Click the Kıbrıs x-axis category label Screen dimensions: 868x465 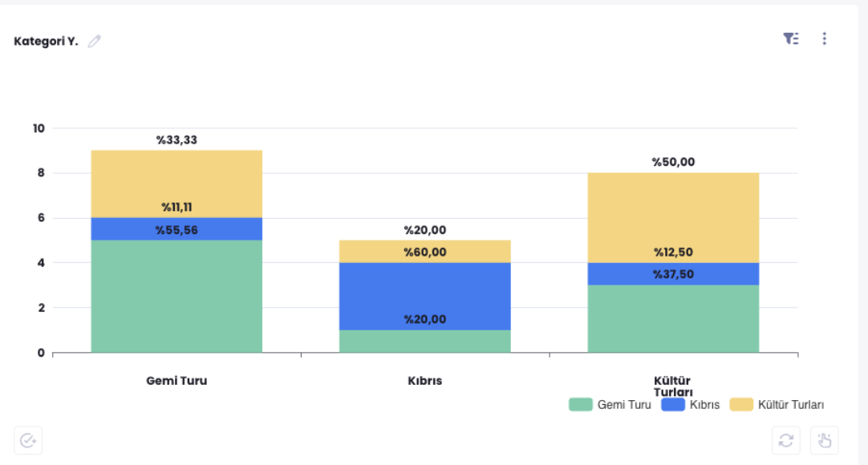coord(424,381)
